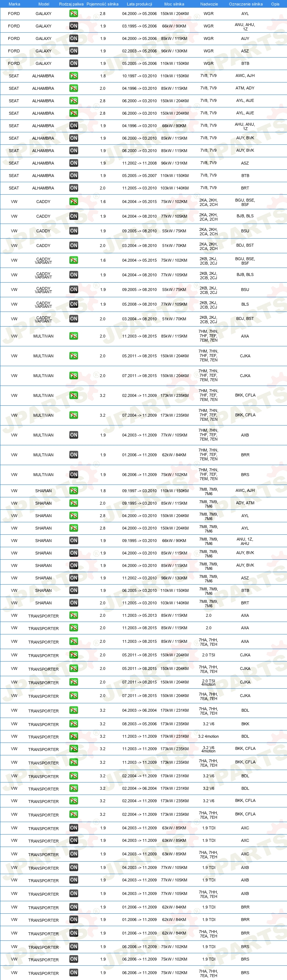Click the ON icon in Multivan BRS row
The image size is (287, 980).
(73, 474)
